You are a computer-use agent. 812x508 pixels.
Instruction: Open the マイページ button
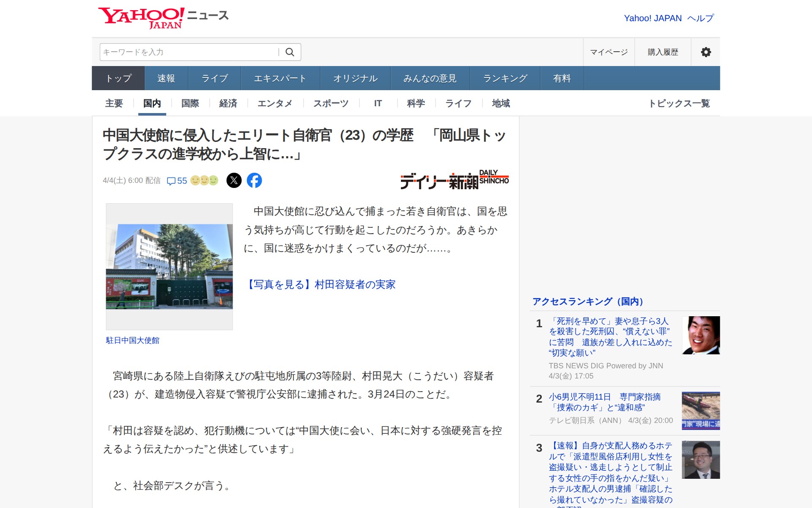click(x=609, y=52)
